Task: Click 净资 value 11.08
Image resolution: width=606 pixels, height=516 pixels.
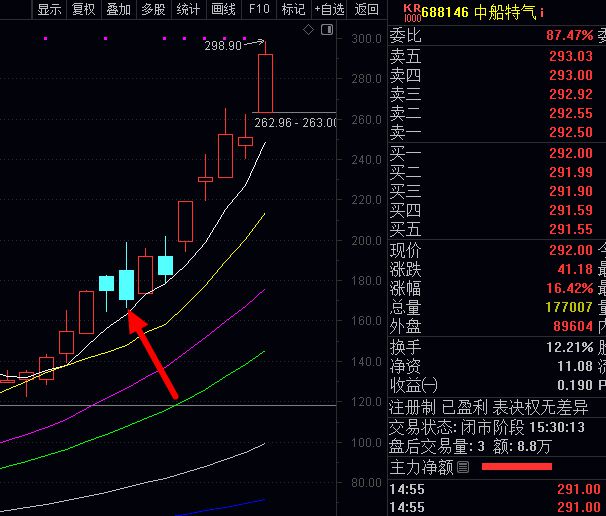Action: pyautogui.click(x=575, y=366)
